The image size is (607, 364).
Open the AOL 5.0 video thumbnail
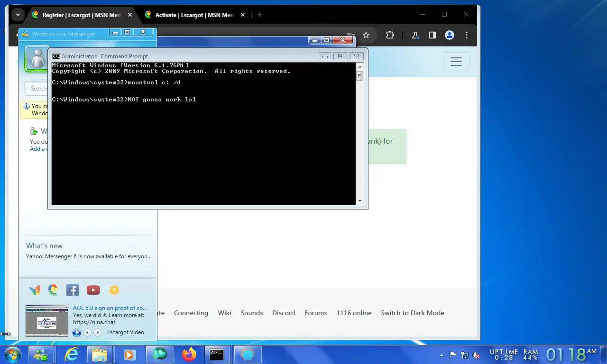[x=47, y=321]
